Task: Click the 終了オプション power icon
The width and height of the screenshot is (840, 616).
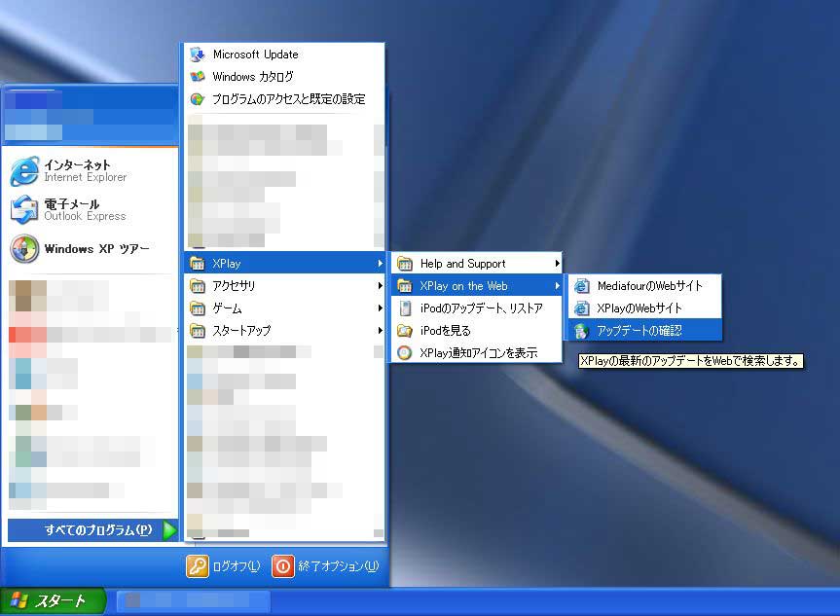Action: click(283, 566)
